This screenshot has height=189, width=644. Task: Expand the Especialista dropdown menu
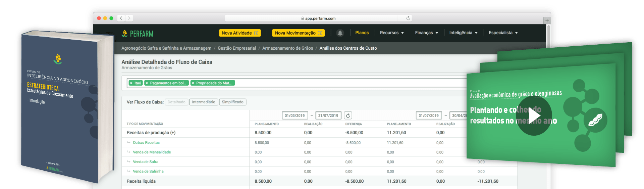click(x=503, y=33)
